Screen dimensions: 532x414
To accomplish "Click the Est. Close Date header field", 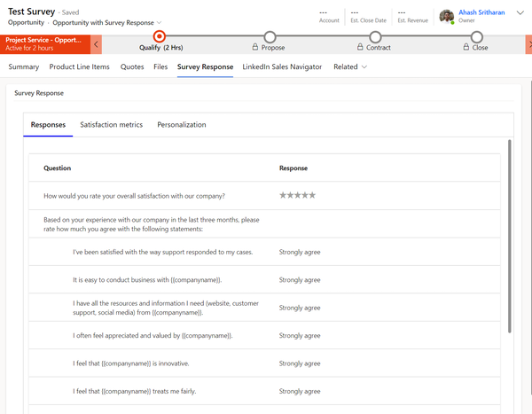I will pos(368,16).
